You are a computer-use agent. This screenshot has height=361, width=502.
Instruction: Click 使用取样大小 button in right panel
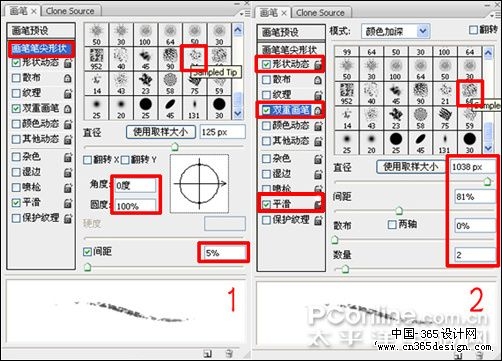pos(411,166)
